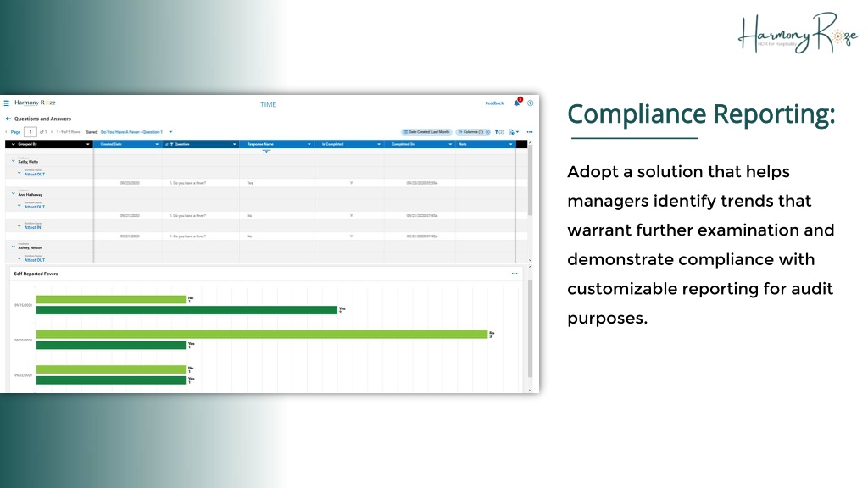The height and width of the screenshot is (488, 868).
Task: Open the Response Name column menu
Action: pyautogui.click(x=309, y=144)
